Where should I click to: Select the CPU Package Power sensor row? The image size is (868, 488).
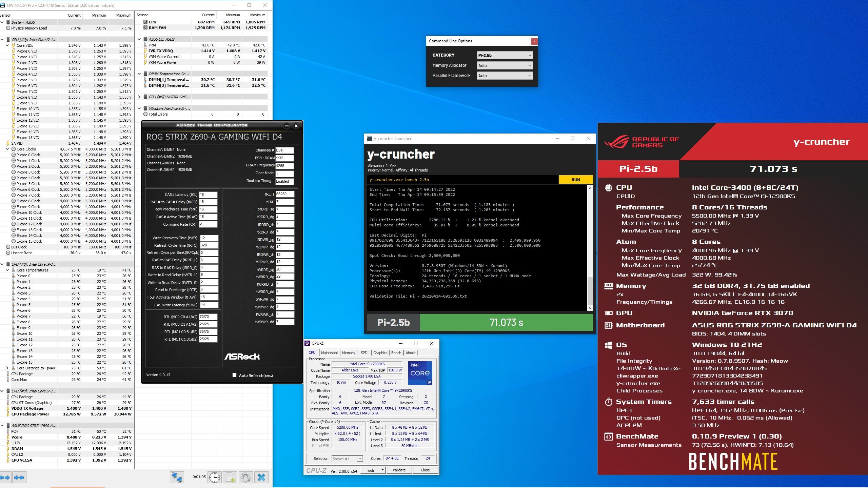[67, 414]
